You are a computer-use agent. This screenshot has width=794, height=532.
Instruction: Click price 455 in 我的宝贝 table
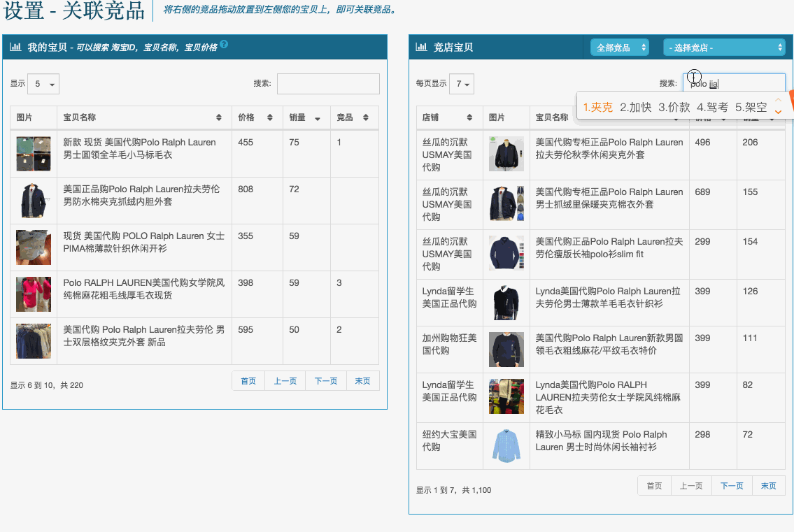click(246, 143)
